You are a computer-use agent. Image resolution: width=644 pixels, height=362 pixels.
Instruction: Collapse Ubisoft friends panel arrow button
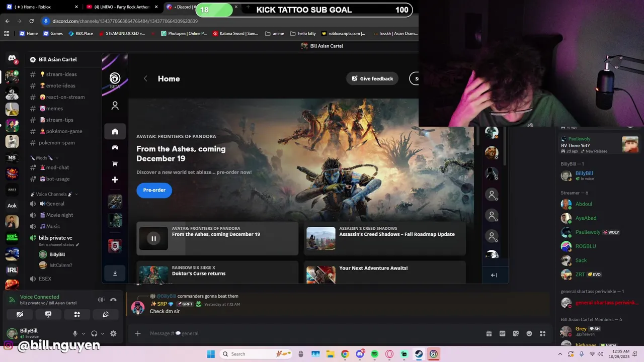(x=494, y=275)
